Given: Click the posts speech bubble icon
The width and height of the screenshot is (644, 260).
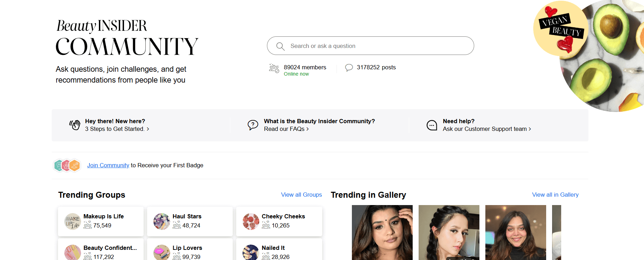Looking at the screenshot, I should (349, 68).
